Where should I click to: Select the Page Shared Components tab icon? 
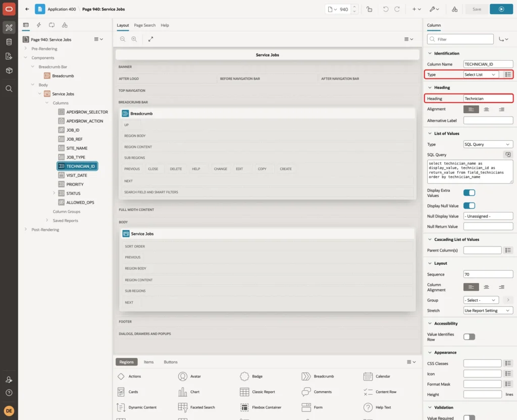[65, 25]
